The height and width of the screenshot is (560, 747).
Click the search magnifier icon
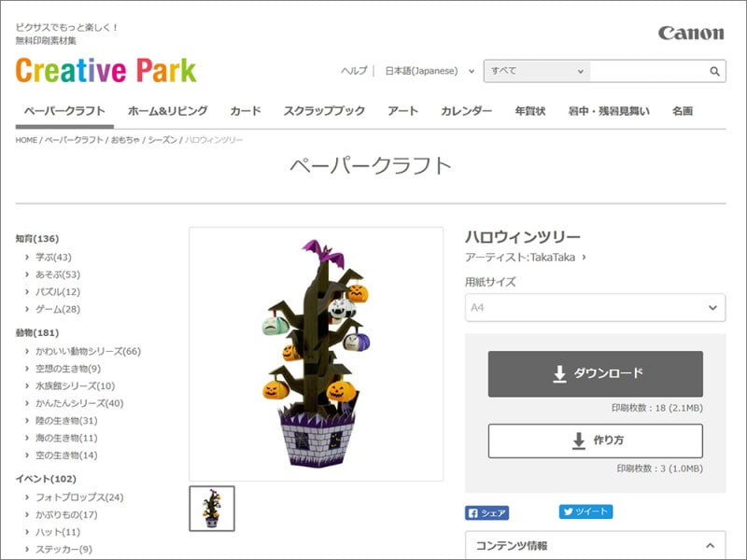tap(712, 70)
